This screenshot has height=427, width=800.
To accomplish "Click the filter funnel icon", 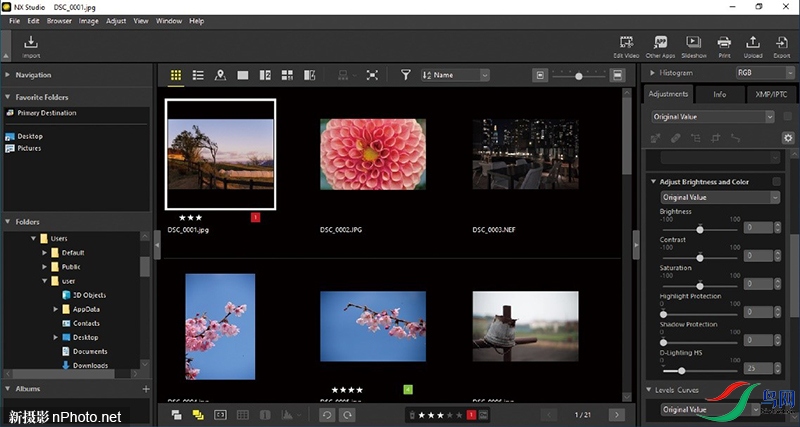I will (406, 75).
